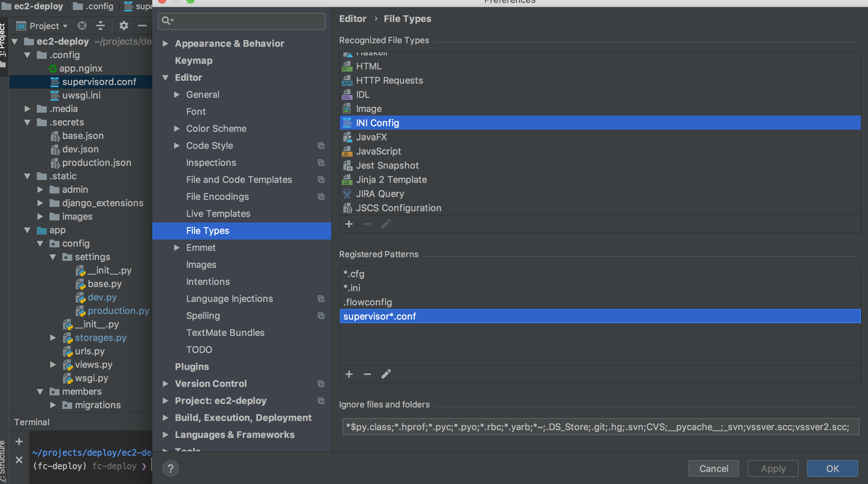
Task: Select the HTML file type
Action: tap(600, 66)
